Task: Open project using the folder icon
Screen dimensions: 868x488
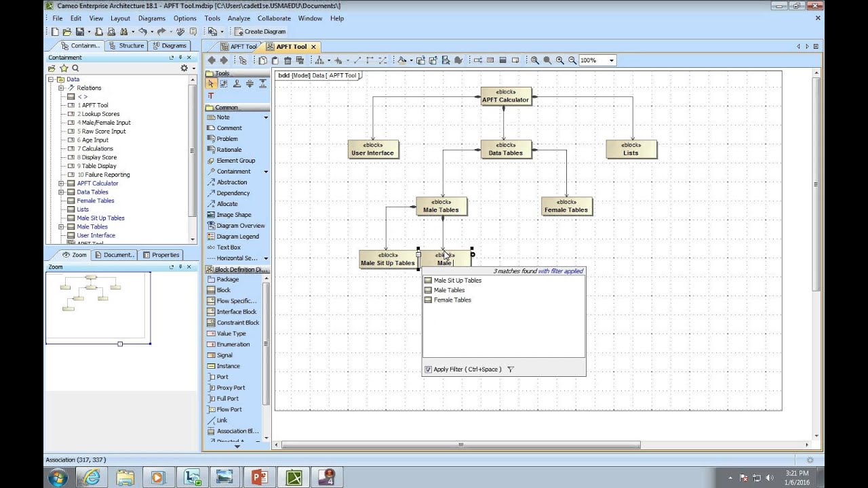Action: click(66, 32)
